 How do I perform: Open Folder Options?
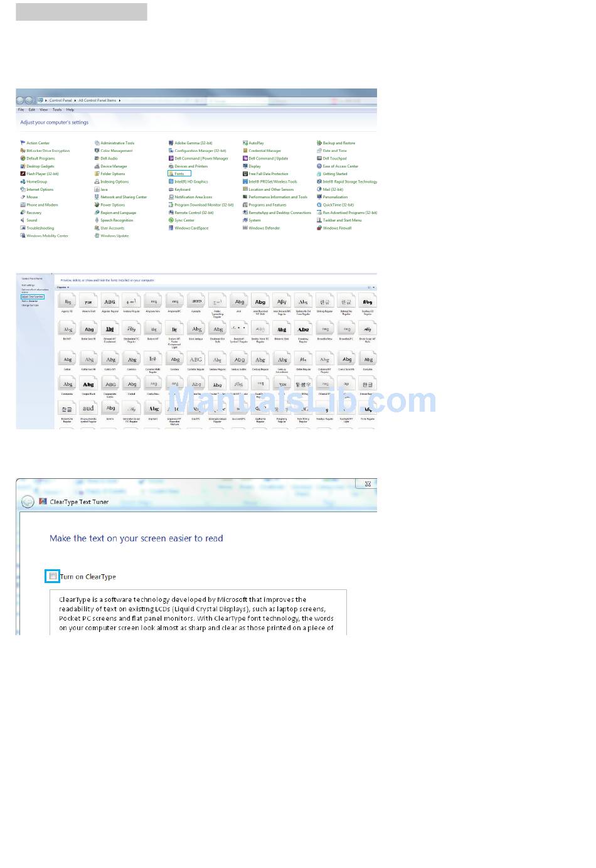tap(110, 174)
